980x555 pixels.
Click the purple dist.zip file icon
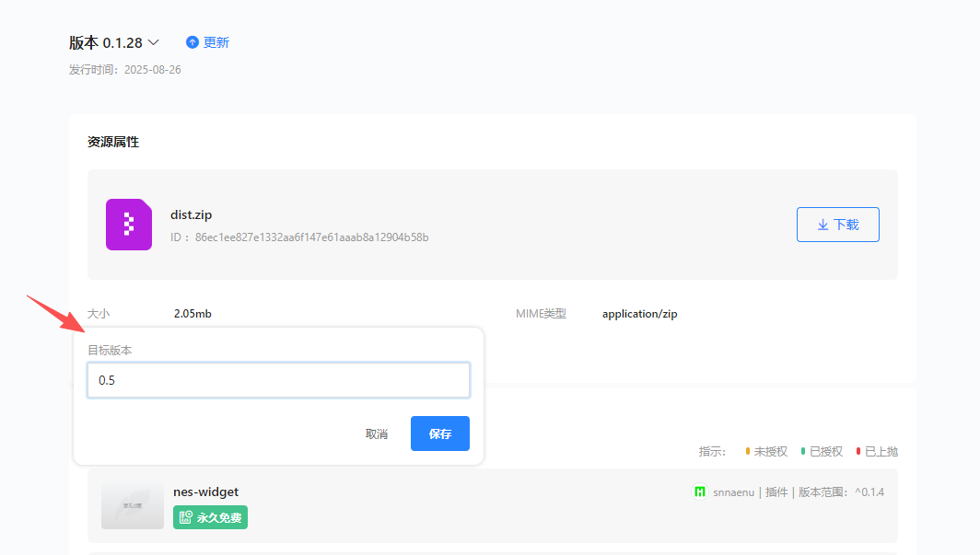tap(128, 225)
